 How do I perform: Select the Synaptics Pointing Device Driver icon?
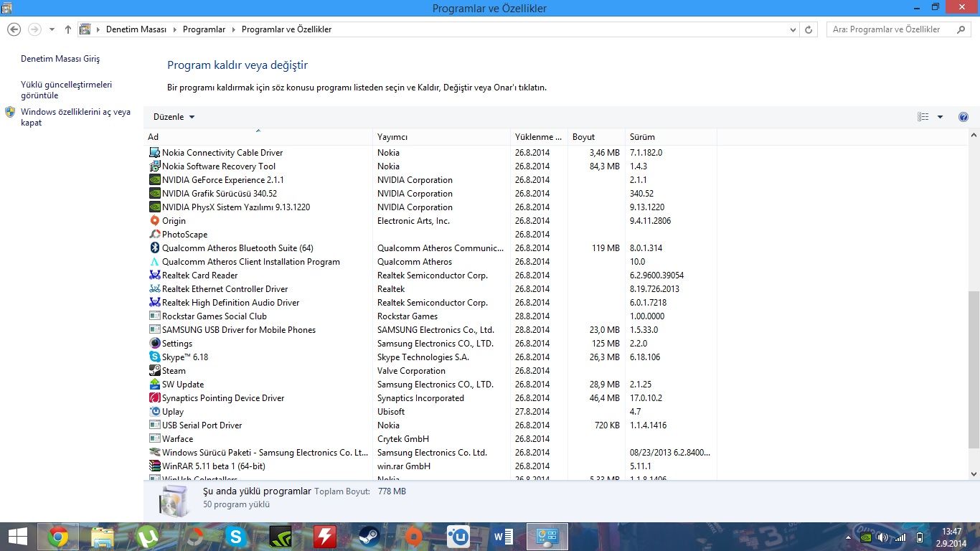[154, 398]
